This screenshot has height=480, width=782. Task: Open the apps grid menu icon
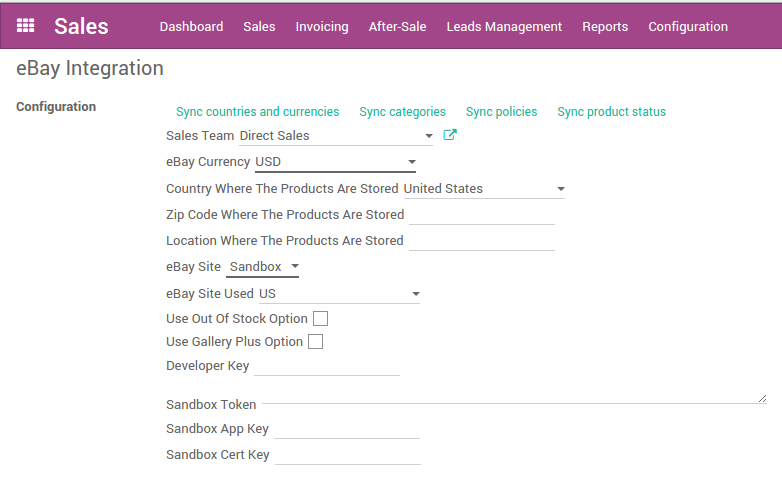26,26
